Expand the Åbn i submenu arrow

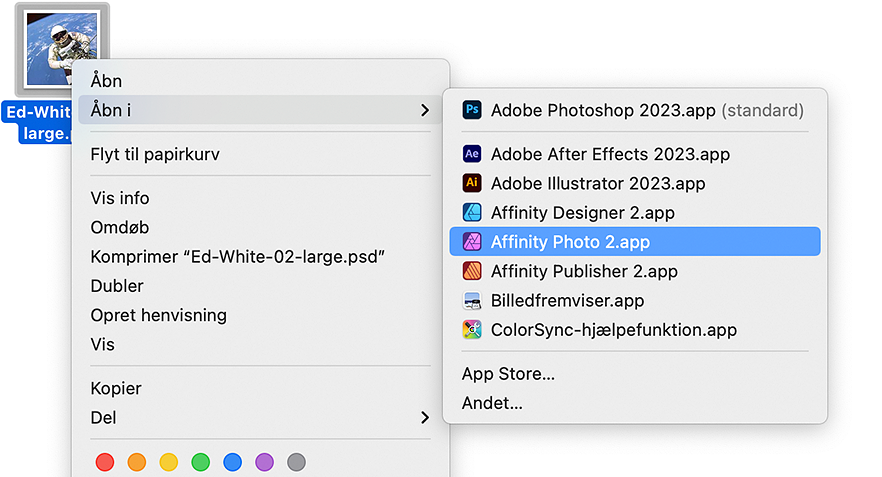click(425, 110)
